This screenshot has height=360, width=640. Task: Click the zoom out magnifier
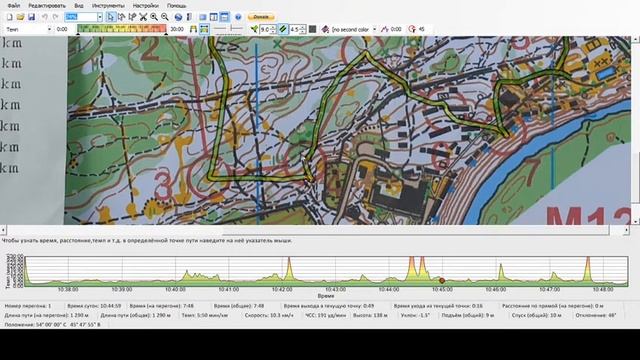click(164, 17)
